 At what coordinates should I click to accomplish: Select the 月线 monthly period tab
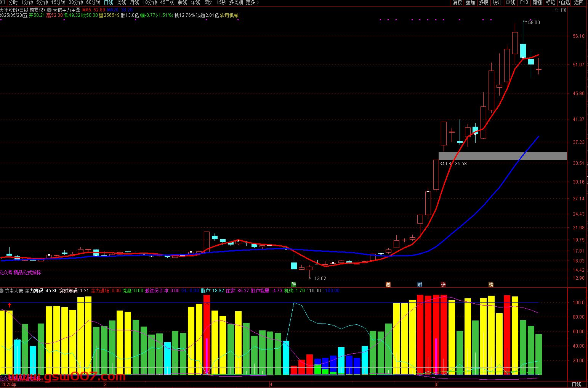click(x=135, y=2)
